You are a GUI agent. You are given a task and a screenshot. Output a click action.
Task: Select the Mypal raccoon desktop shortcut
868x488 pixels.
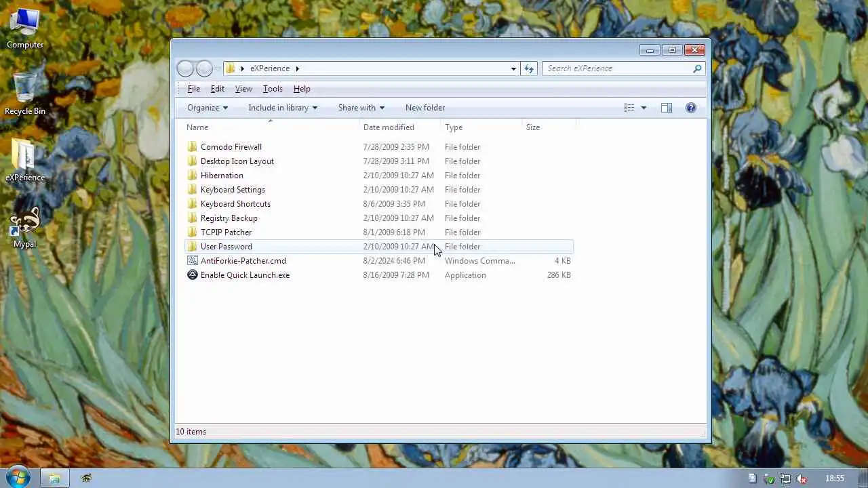(25, 228)
